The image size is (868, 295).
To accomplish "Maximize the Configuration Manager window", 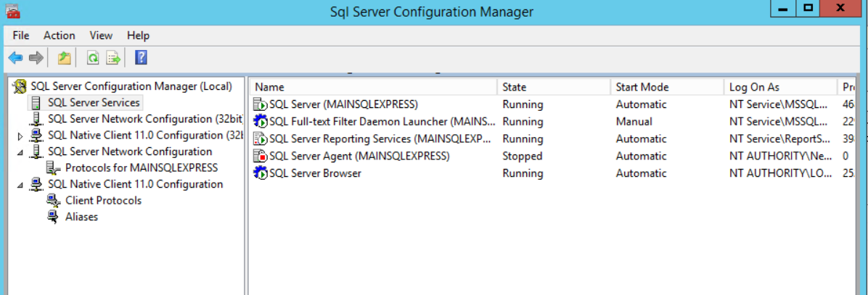I will tap(808, 8).
